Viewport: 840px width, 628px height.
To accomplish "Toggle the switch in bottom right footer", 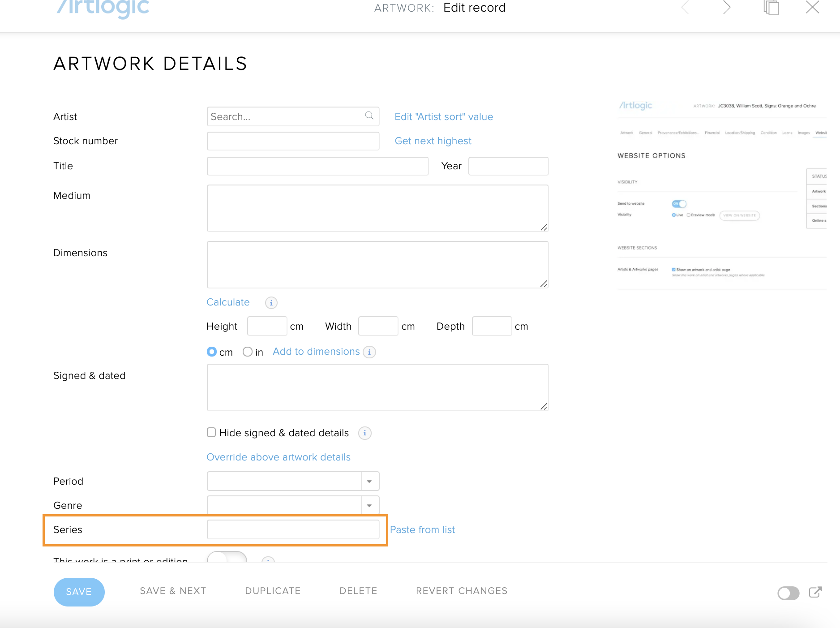I will [x=788, y=593].
